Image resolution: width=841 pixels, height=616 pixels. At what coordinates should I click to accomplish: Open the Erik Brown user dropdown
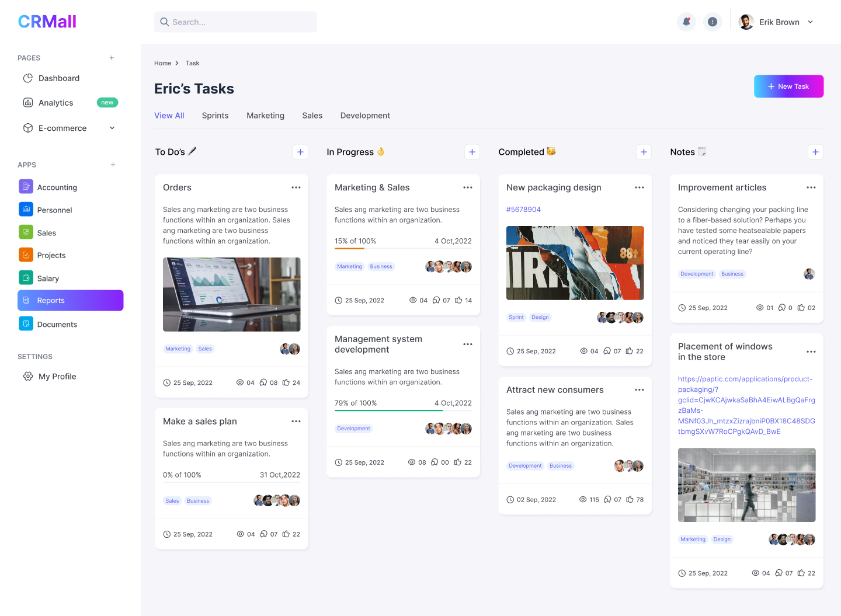810,22
